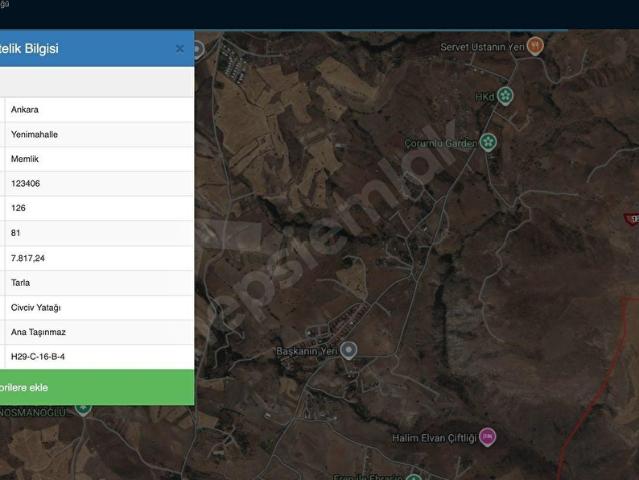
Task: Select the Memlik neighborhood value
Action: (25, 159)
